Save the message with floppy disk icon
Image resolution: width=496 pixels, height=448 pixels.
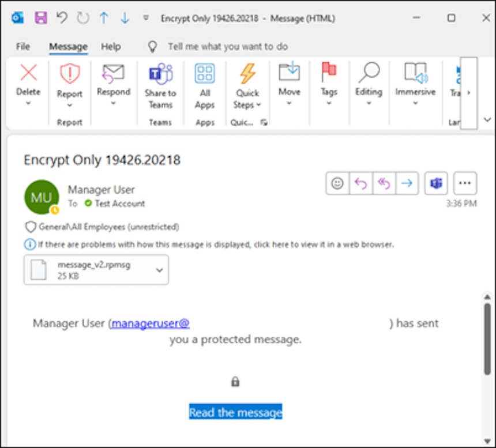(40, 18)
